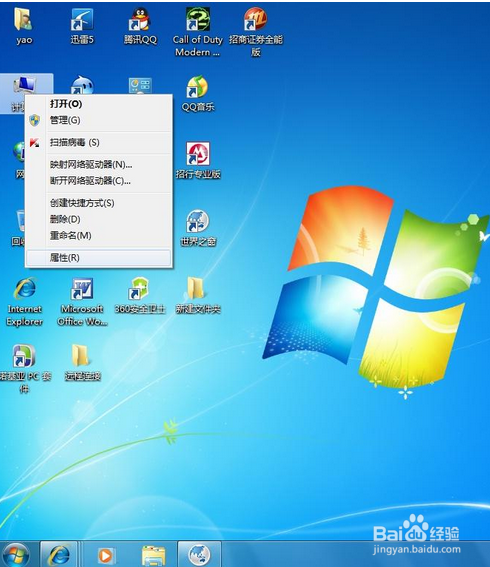Select 扫描病毒 (S) menu entry
This screenshot has width=490, height=567.
[99, 142]
